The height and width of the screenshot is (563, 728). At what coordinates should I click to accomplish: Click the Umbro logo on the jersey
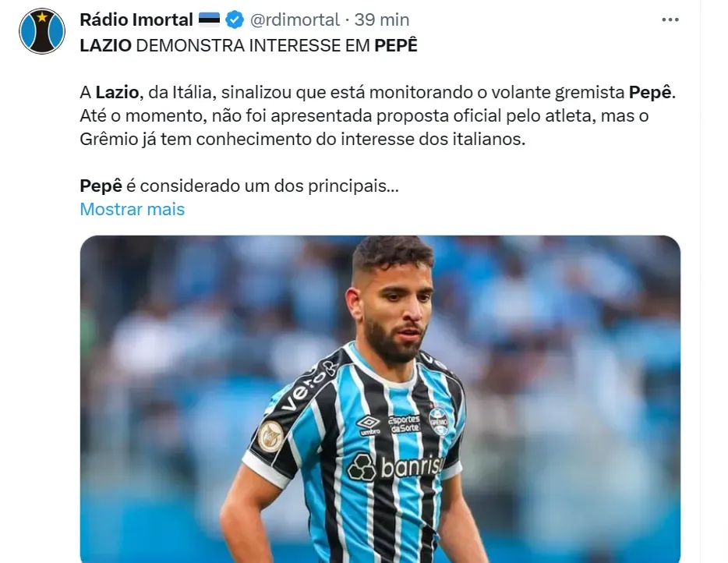tap(368, 424)
